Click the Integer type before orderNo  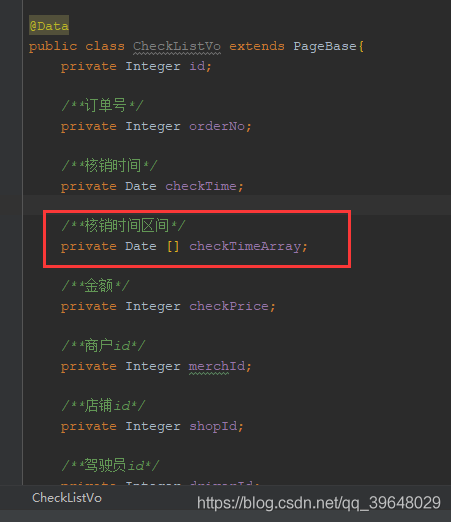click(153, 126)
